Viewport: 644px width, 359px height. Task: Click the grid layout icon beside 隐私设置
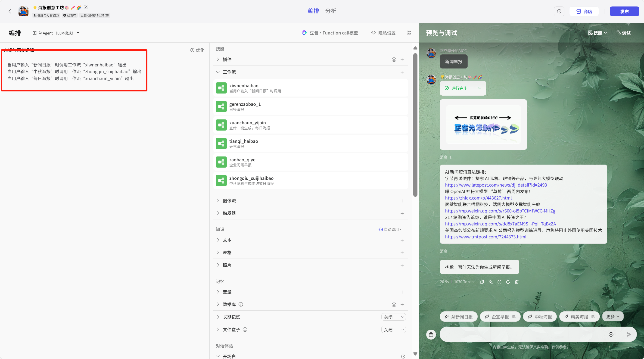click(x=409, y=33)
